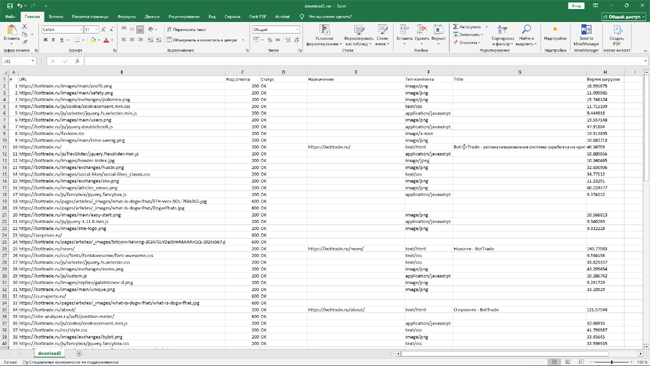Increase font size
Image resolution: width=650 pixels, height=366 pixels.
103,29
